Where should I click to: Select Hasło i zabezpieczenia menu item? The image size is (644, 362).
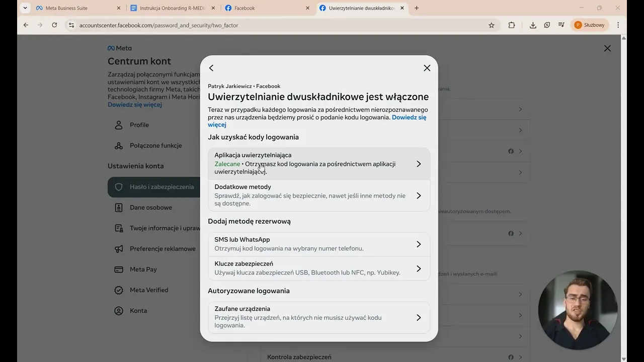pos(154,187)
